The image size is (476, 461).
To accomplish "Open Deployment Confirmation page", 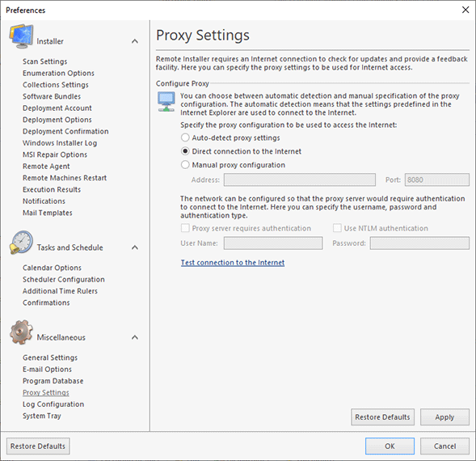I will [65, 131].
